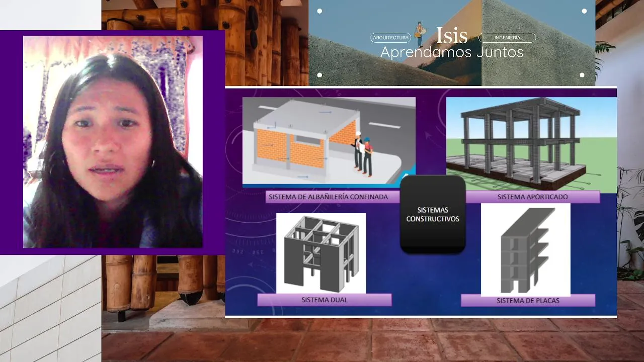This screenshot has width=644, height=362.
Task: Click the two engineers figure in masonry image
Action: coord(363,153)
